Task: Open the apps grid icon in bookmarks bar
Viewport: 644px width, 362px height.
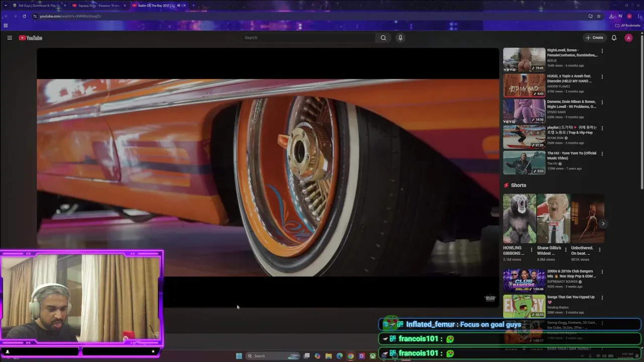Action: pos(6,25)
